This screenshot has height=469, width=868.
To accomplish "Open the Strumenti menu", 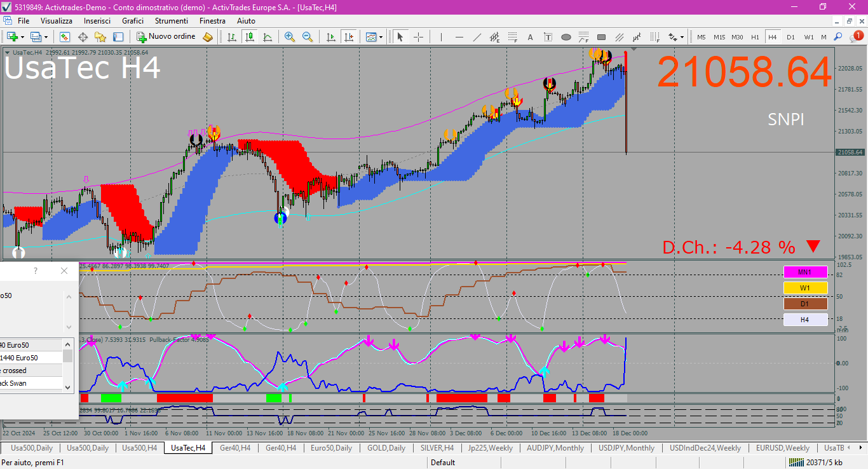I will pyautogui.click(x=172, y=21).
